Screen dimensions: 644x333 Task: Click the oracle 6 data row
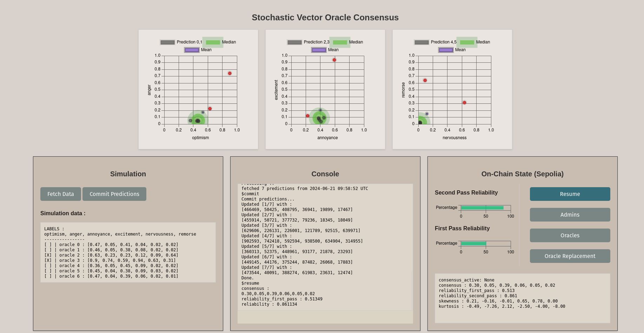pos(111,276)
